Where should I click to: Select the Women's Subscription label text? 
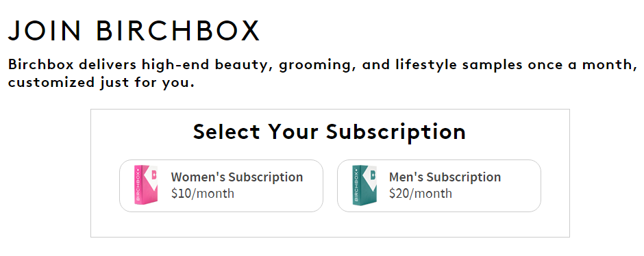coord(237,177)
